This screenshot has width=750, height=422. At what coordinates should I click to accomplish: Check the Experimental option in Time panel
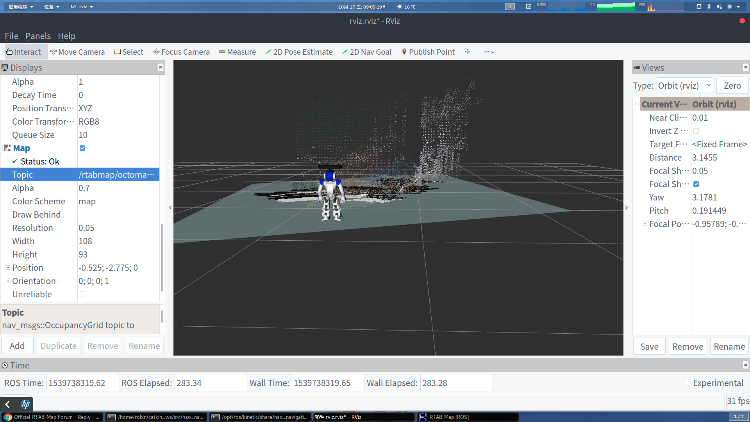pyautogui.click(x=688, y=383)
